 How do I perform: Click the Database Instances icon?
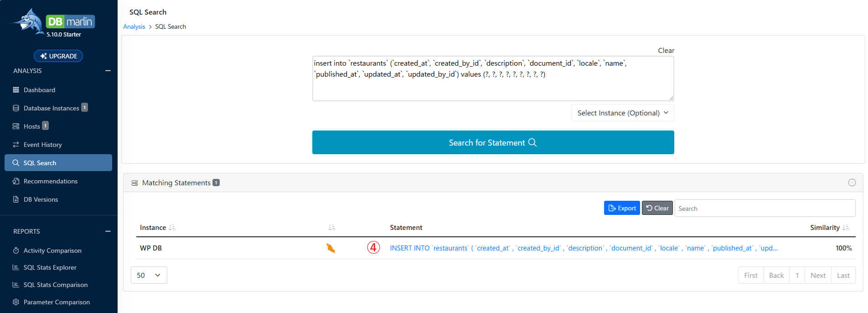pos(16,108)
